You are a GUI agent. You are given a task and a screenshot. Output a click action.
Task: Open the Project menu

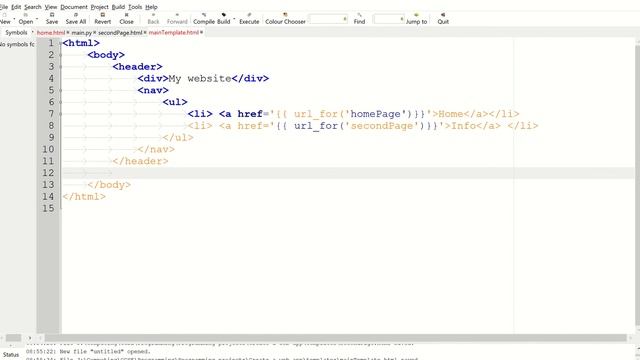(99, 7)
